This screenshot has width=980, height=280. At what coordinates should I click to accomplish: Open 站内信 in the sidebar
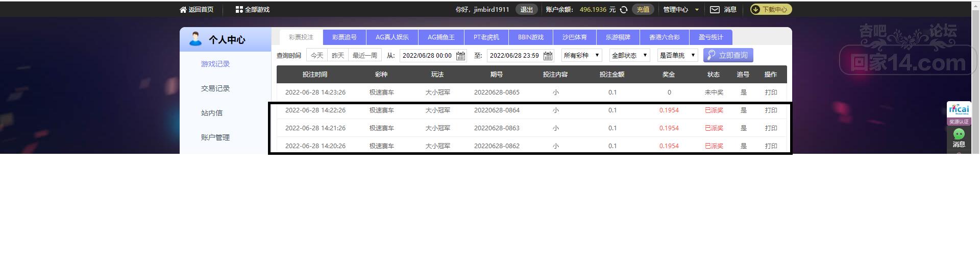point(212,113)
